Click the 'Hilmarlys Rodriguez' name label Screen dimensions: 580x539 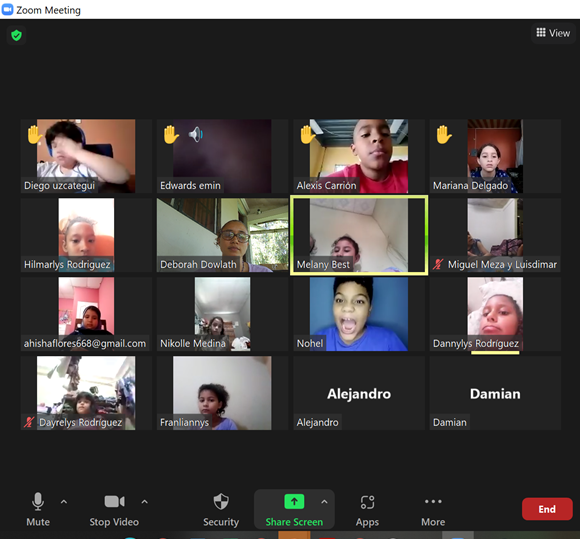67,265
